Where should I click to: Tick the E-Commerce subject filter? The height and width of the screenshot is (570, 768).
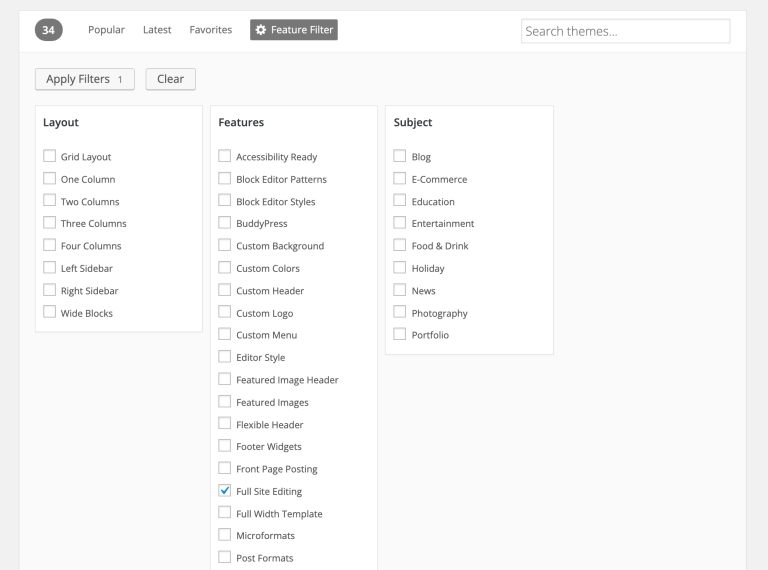400,178
